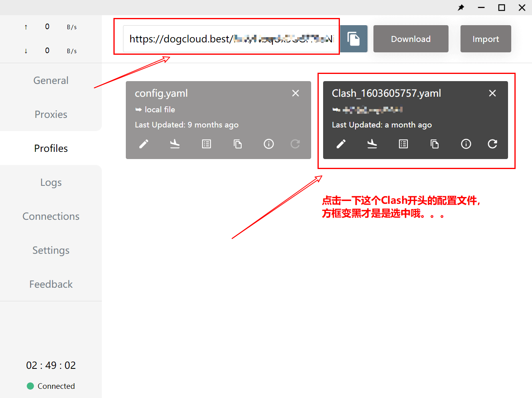Update Clash_1603605757.yaml with the refresh icon
The image size is (532, 398).
[492, 144]
